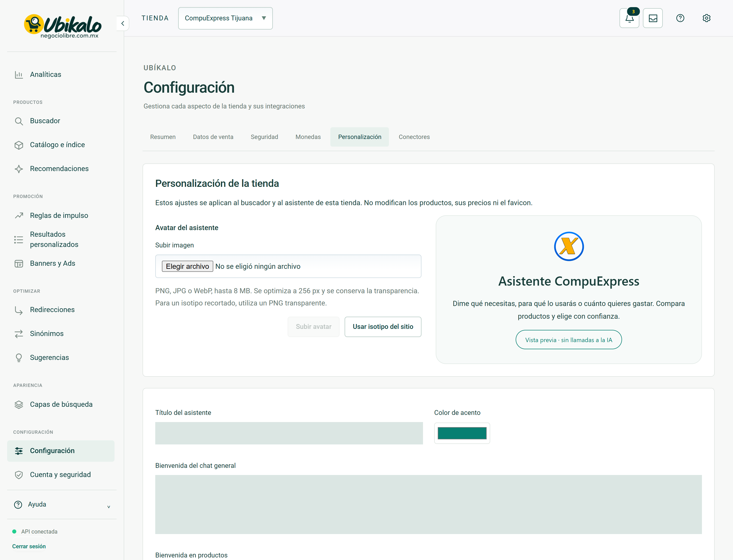733x560 pixels.
Task: Collapse the sidebar with the chevron button
Action: [x=123, y=23]
